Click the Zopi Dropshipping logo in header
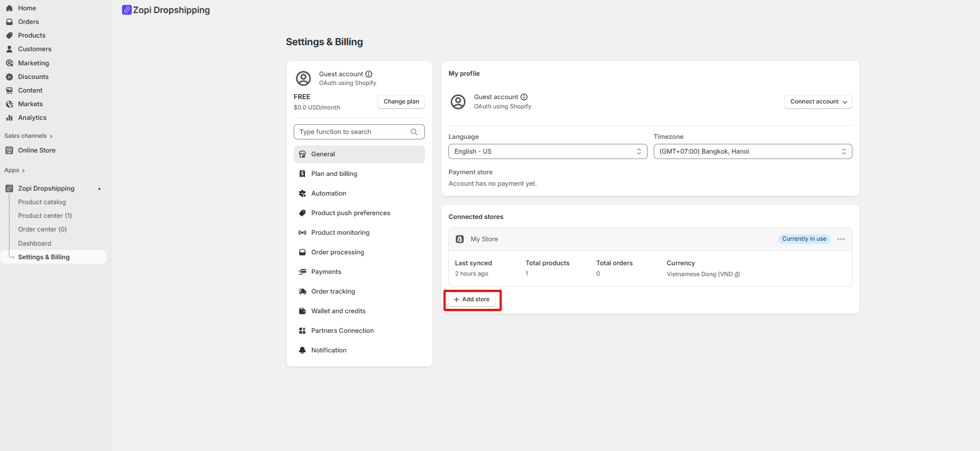Image resolution: width=980 pixels, height=451 pixels. pos(127,10)
